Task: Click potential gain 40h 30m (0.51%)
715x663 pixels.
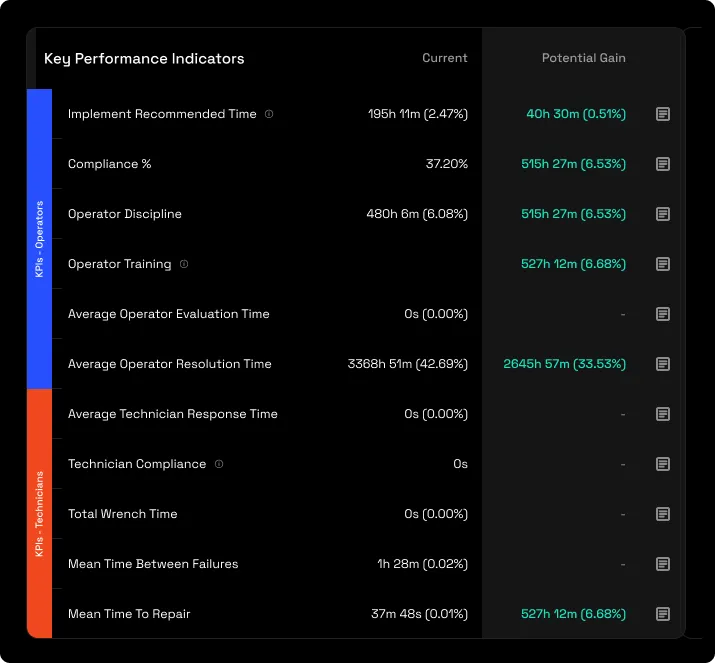Action: (x=576, y=114)
